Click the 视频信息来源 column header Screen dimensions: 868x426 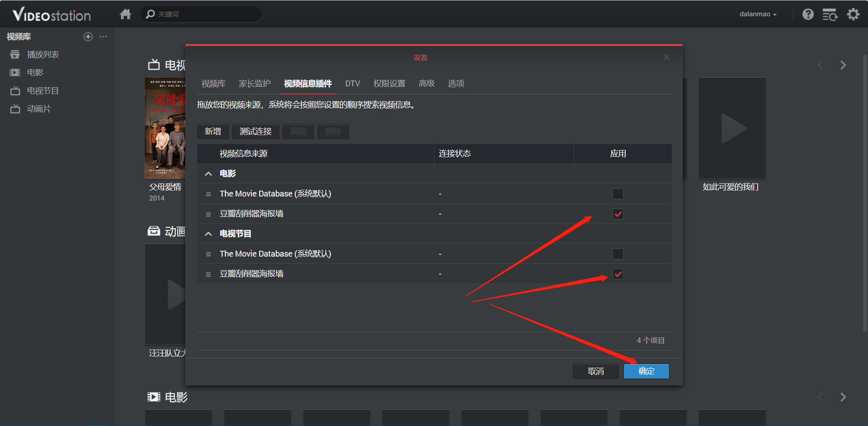(x=316, y=154)
